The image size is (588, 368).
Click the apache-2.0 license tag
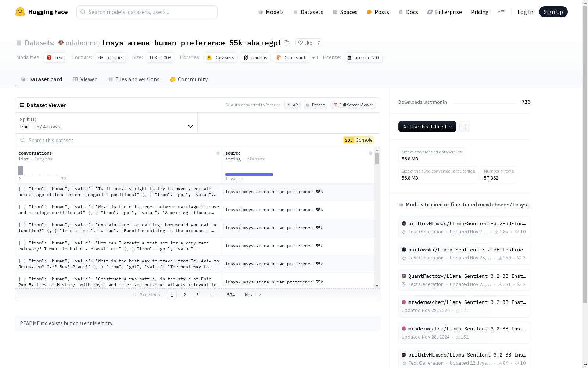click(x=363, y=57)
